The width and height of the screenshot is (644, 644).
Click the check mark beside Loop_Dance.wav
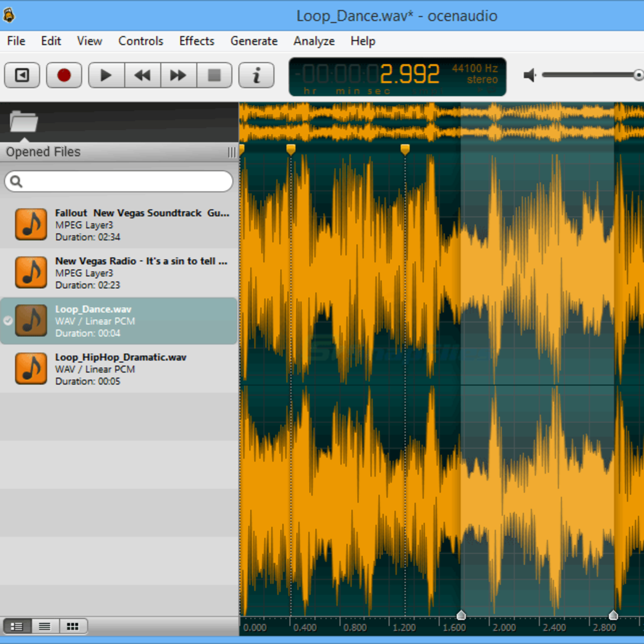point(8,321)
